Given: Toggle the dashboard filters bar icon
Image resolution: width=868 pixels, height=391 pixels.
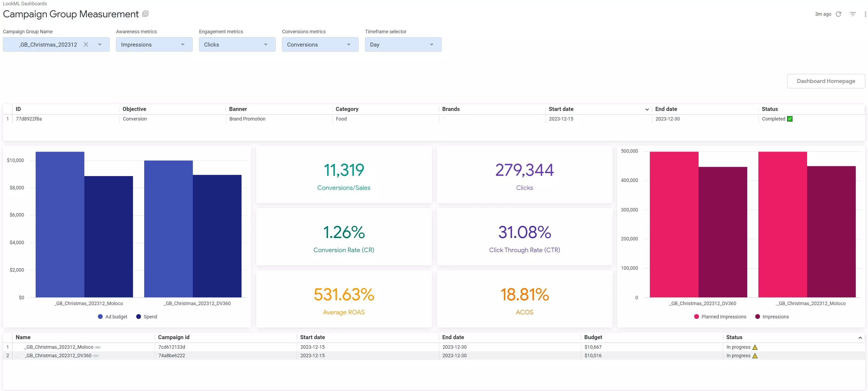Looking at the screenshot, I should coord(853,14).
